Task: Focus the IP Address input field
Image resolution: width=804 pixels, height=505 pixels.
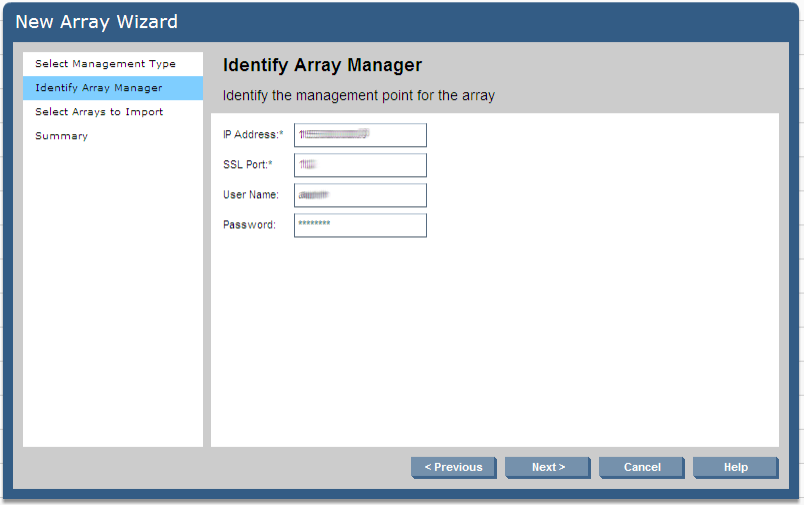Action: [360, 135]
